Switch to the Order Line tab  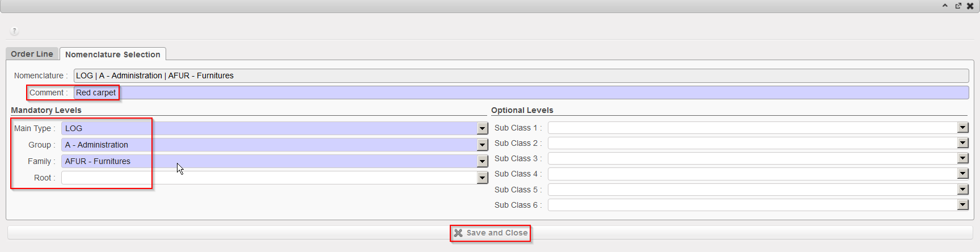pos(32,54)
